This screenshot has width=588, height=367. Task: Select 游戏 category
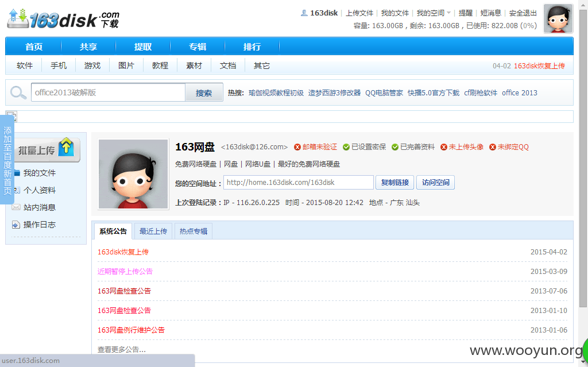(92, 65)
